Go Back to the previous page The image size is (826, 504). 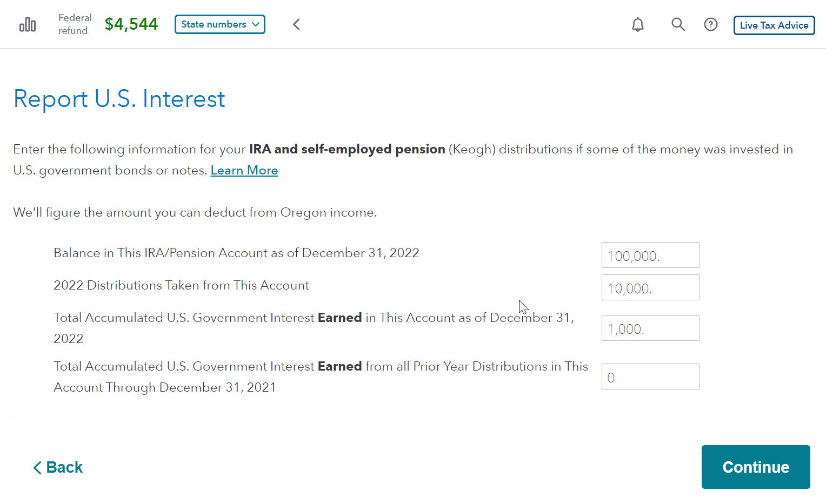coord(58,467)
